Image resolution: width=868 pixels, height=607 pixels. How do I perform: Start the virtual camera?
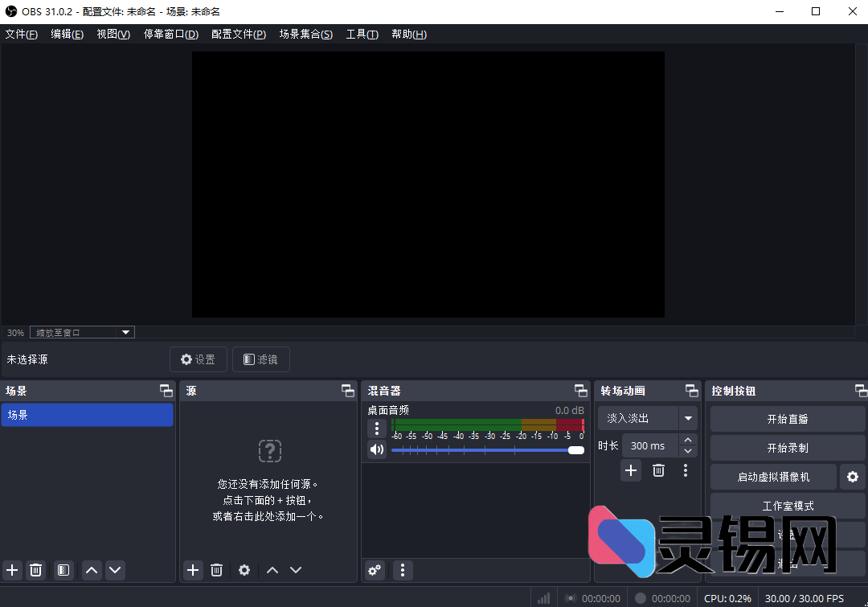tap(772, 477)
